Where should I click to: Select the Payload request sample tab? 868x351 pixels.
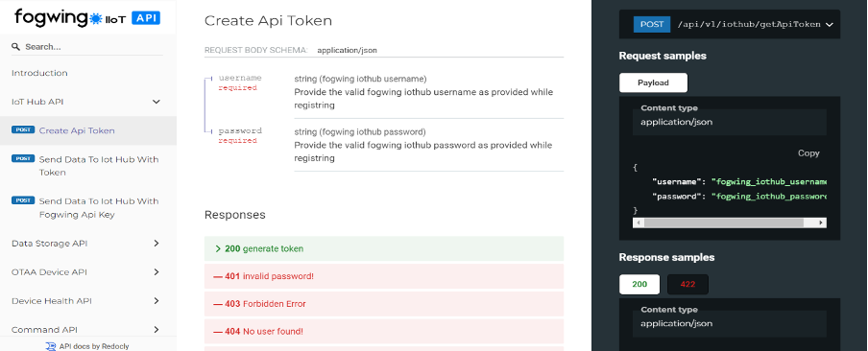[x=653, y=82]
